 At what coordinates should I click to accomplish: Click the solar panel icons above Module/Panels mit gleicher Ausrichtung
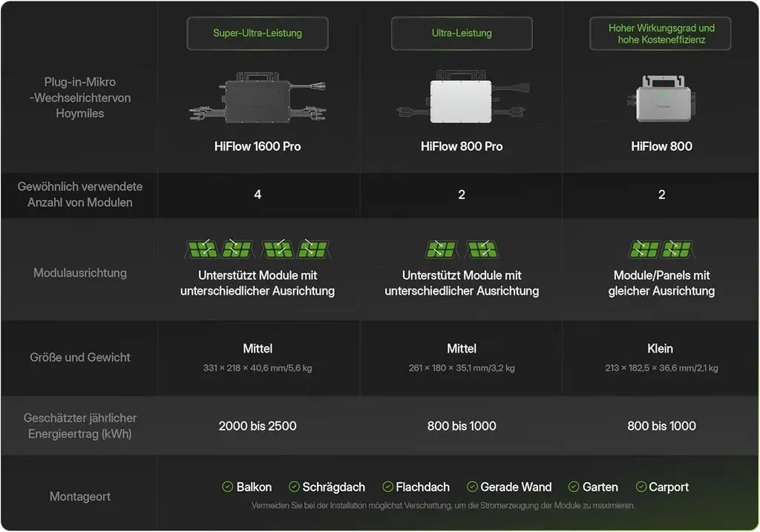tap(661, 249)
